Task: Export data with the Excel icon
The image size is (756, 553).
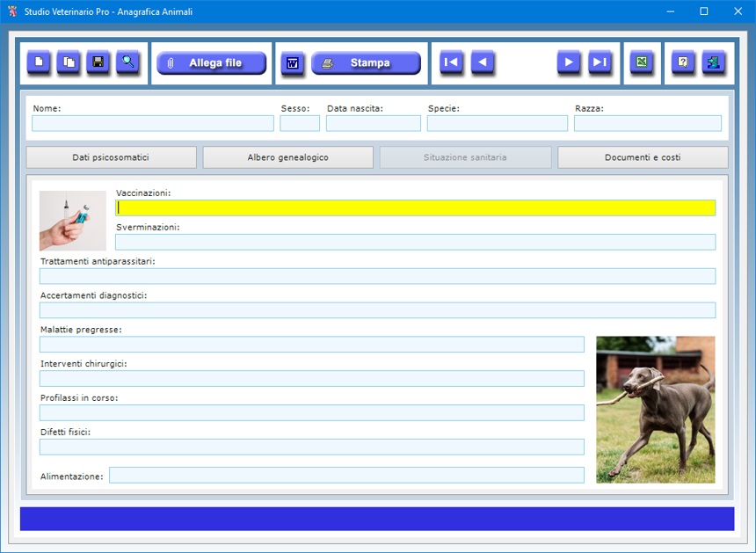Action: coord(642,62)
